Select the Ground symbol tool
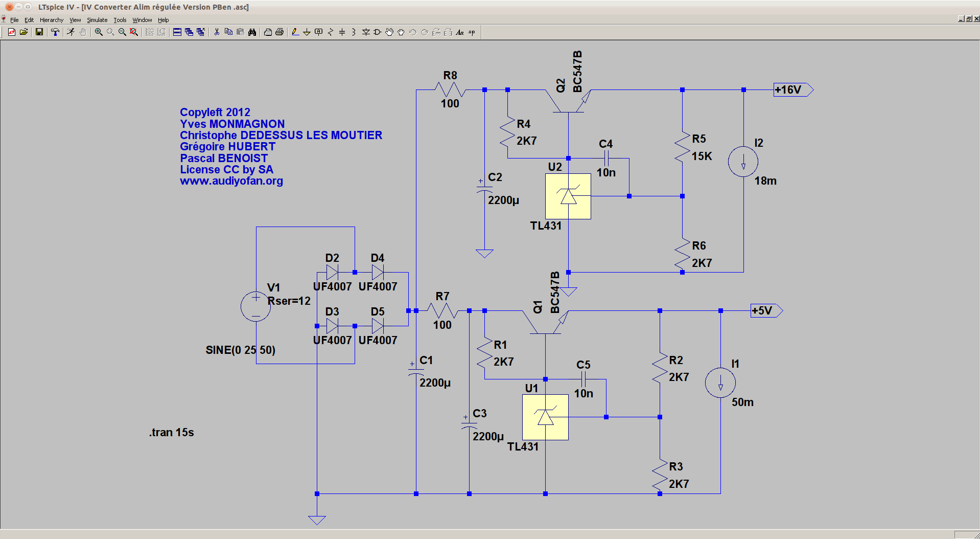The height and width of the screenshot is (539, 980). tap(307, 32)
